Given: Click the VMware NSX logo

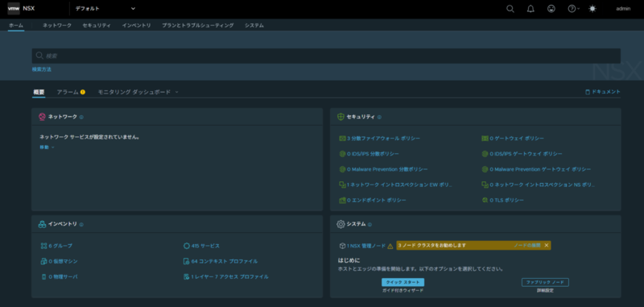Looking at the screenshot, I should click(14, 8).
